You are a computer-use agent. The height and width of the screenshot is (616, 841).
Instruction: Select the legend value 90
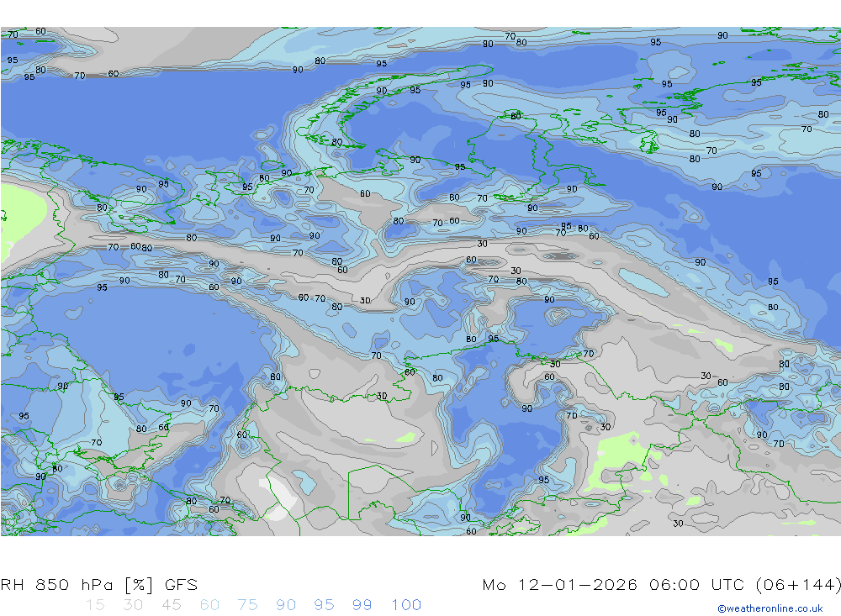286,605
